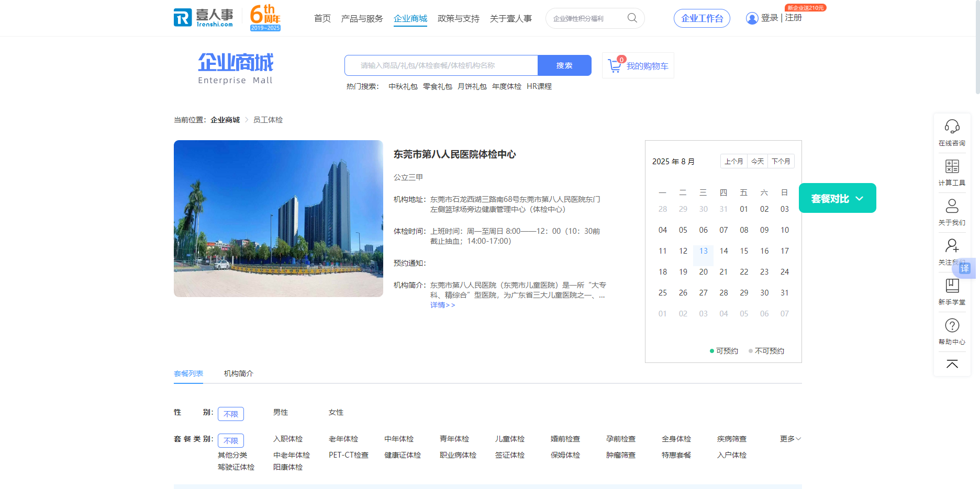Click the floating 译 translate icon
The width and height of the screenshot is (980, 489).
click(x=965, y=268)
